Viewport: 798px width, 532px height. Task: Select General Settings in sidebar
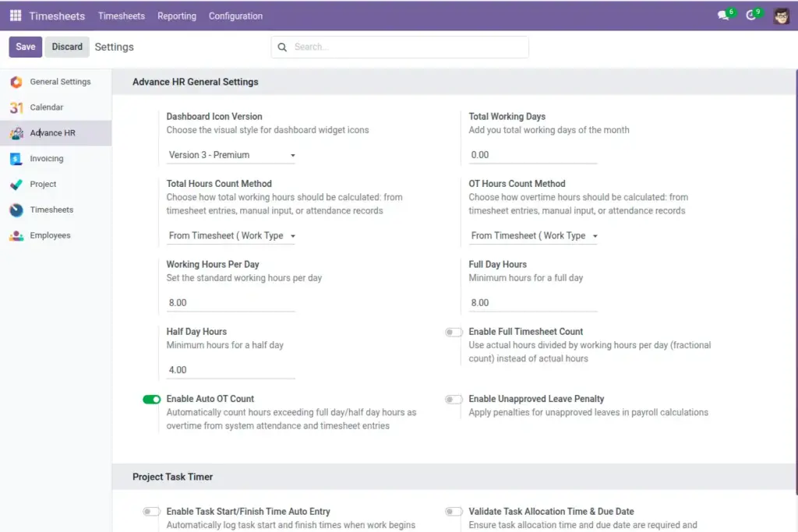55,82
